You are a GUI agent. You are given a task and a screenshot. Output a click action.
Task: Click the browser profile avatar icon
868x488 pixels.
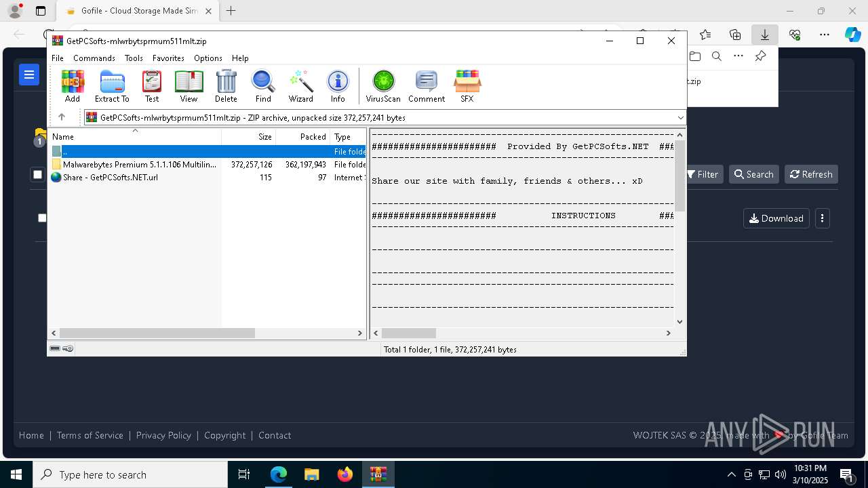pyautogui.click(x=15, y=11)
